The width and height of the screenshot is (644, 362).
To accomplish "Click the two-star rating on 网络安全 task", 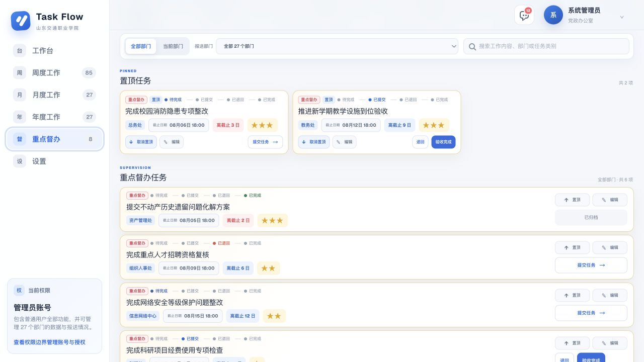I will point(274,316).
